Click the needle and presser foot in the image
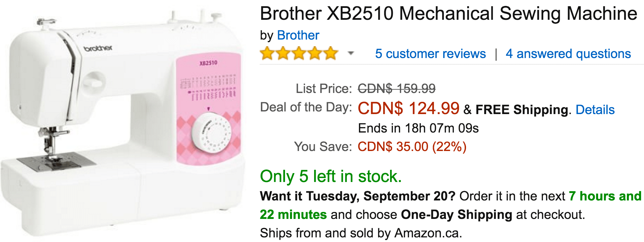 pos(50,142)
